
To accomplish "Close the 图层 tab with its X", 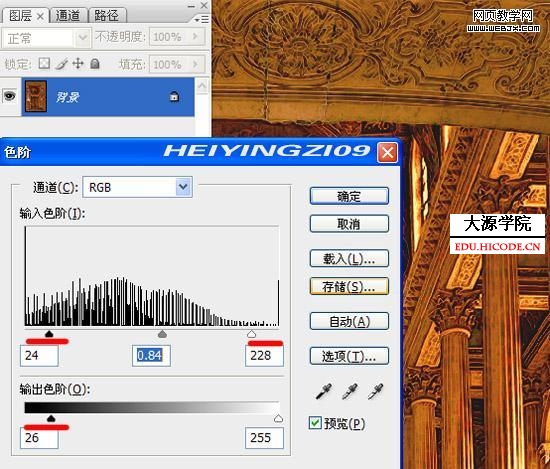I will [40, 16].
